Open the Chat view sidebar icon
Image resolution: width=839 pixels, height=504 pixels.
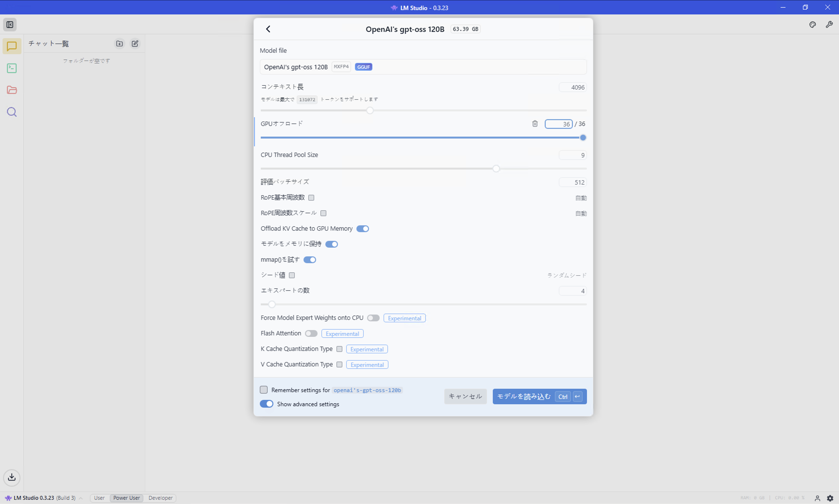[x=12, y=46]
